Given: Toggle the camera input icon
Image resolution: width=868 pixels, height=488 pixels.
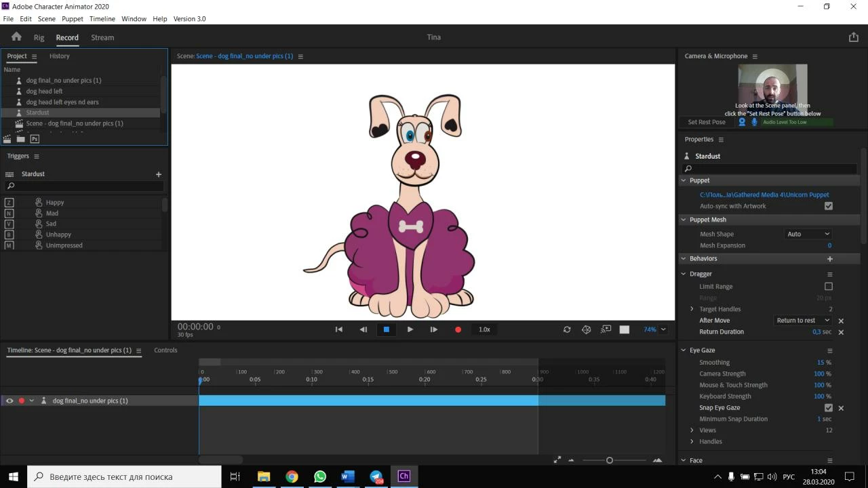Looking at the screenshot, I should (742, 122).
